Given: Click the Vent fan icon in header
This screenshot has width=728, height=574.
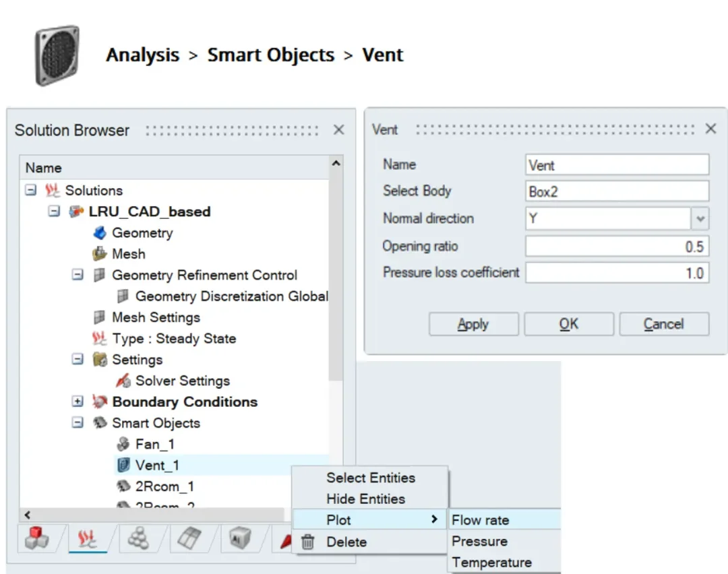Looking at the screenshot, I should point(57,55).
